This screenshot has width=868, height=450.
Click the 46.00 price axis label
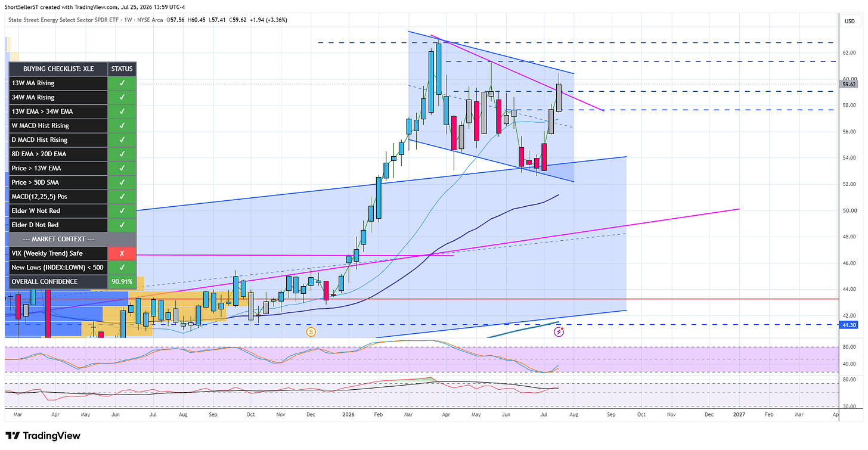pos(848,263)
